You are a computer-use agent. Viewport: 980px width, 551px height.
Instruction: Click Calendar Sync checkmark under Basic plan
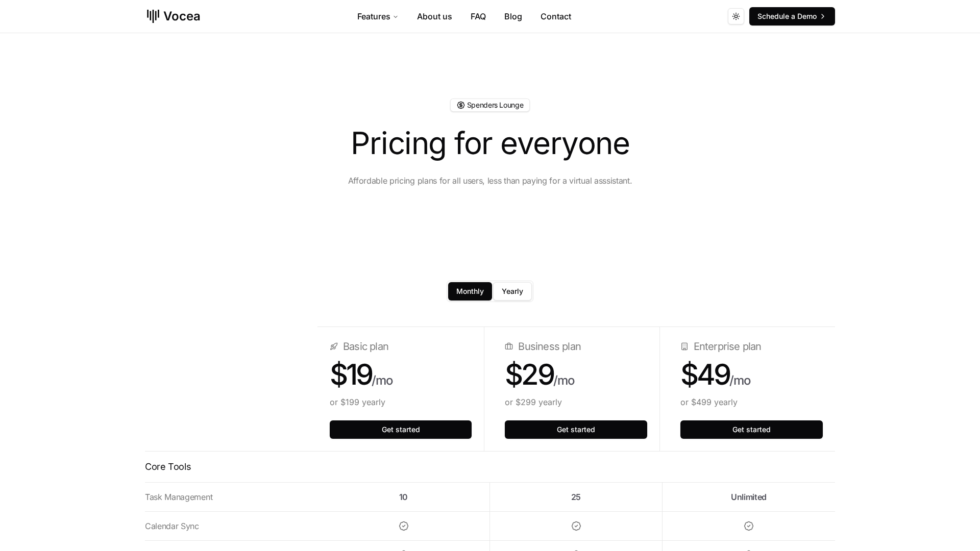pyautogui.click(x=404, y=526)
